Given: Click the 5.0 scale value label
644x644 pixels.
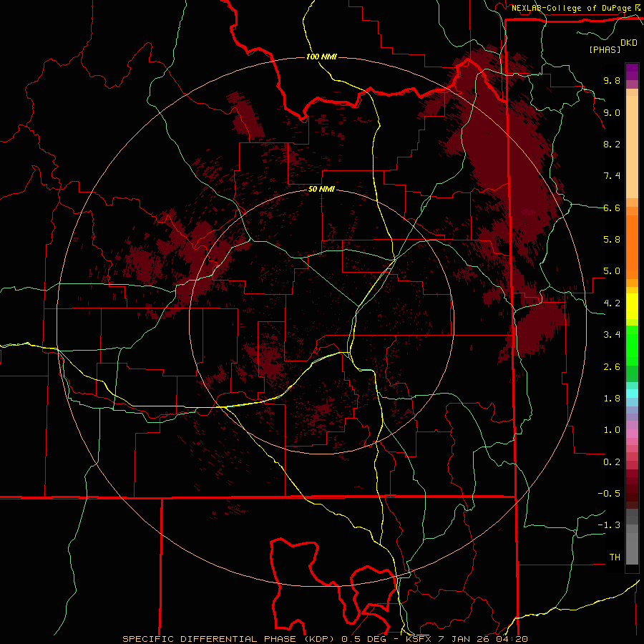Looking at the screenshot, I should click(x=612, y=271).
